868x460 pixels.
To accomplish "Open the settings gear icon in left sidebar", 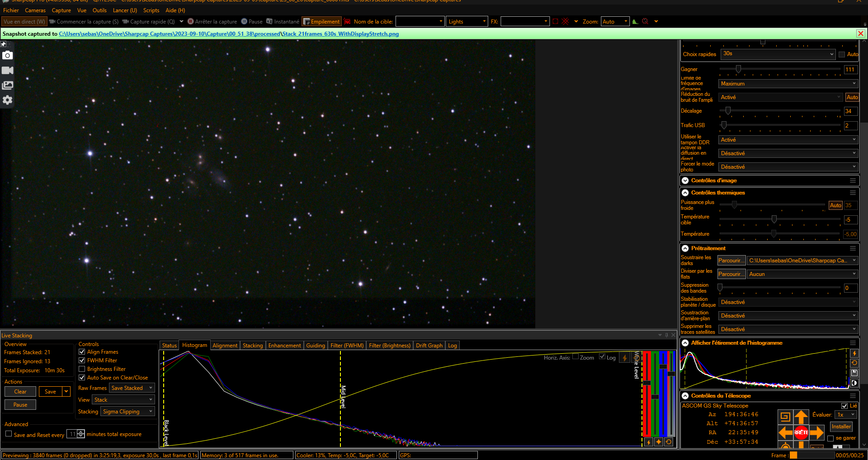I will (7, 100).
